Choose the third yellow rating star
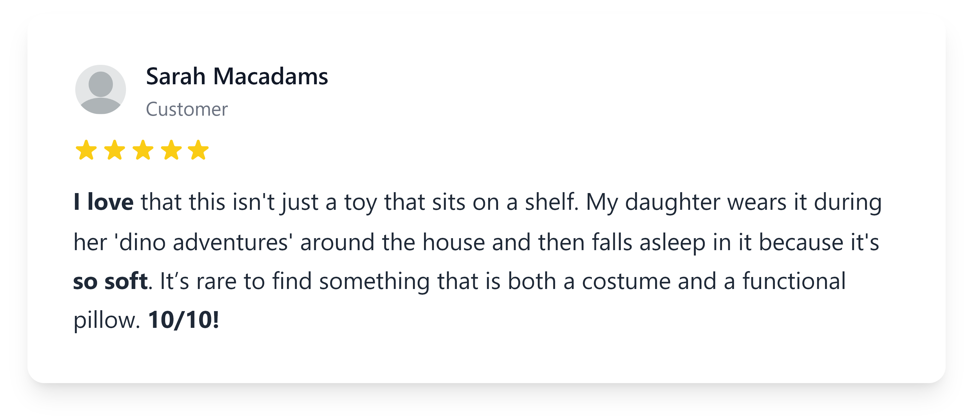This screenshot has height=416, width=980. coord(143,150)
